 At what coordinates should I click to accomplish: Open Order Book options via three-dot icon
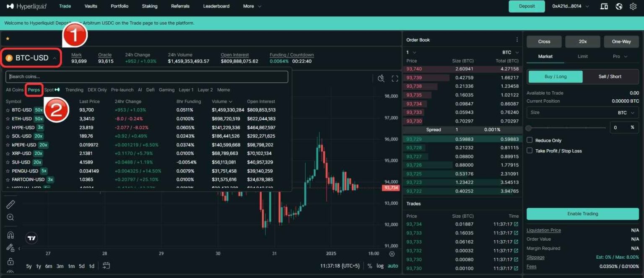(x=518, y=39)
